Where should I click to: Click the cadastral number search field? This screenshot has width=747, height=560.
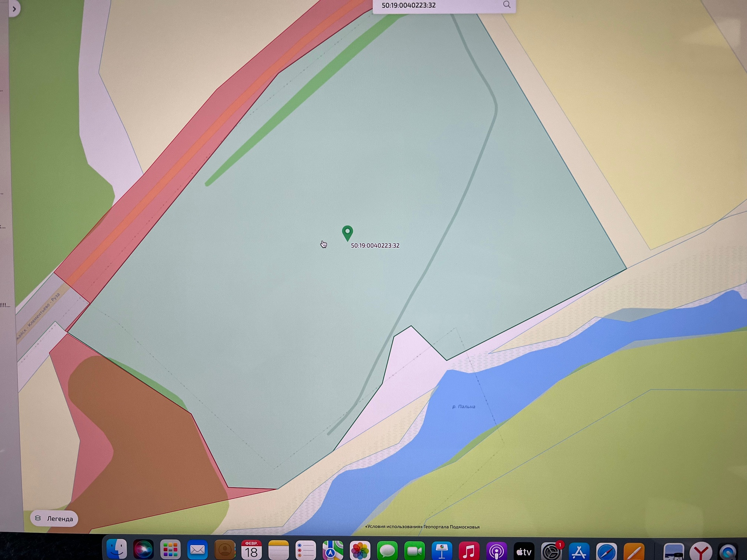pos(436,5)
